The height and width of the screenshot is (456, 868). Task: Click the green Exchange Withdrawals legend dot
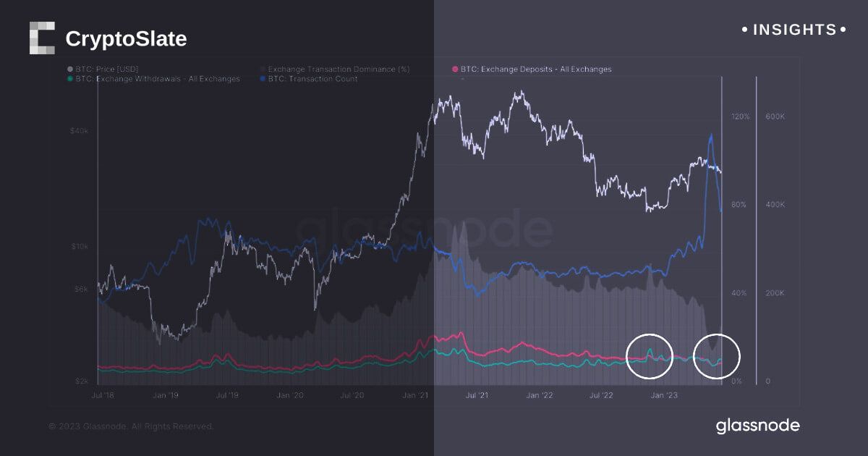(69, 79)
